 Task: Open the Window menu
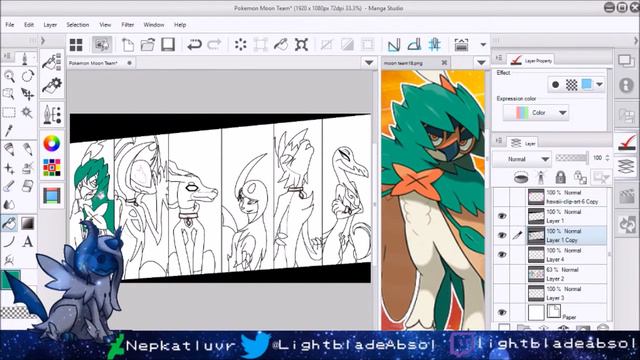(x=153, y=25)
